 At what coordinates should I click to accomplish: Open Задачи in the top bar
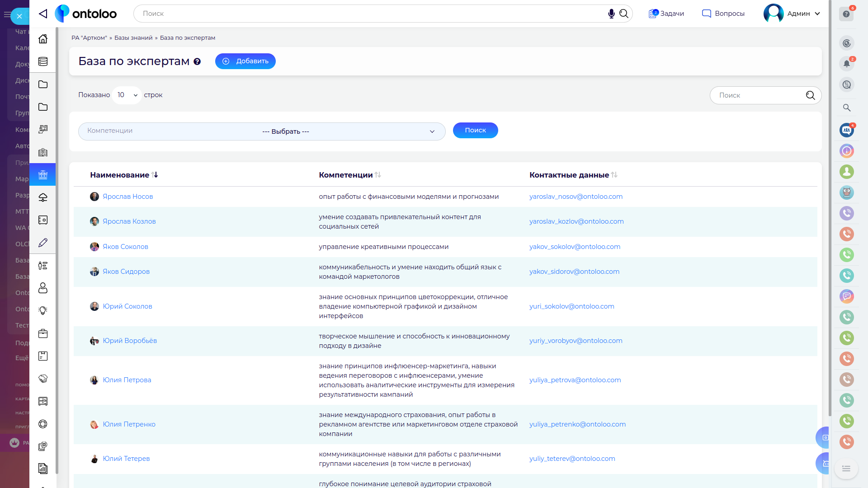[666, 14]
